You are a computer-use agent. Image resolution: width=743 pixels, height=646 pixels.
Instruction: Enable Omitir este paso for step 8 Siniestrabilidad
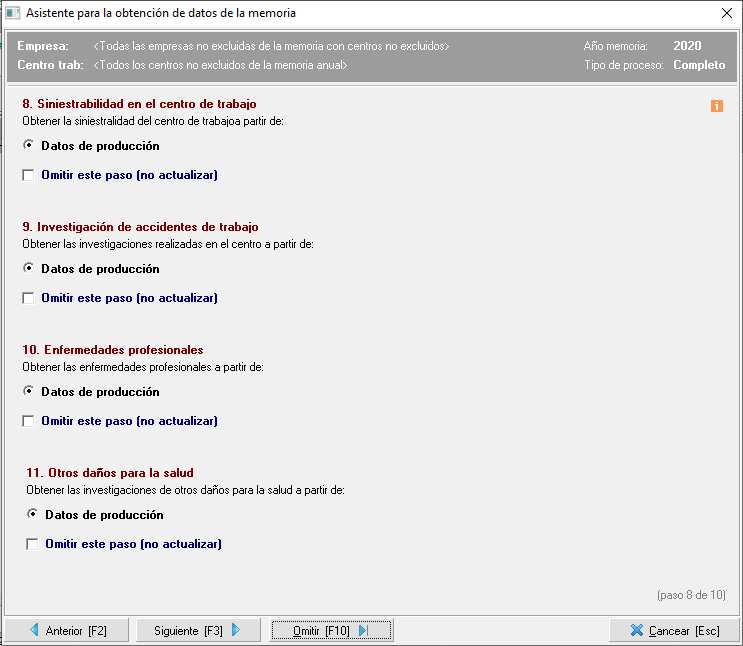pos(28,175)
